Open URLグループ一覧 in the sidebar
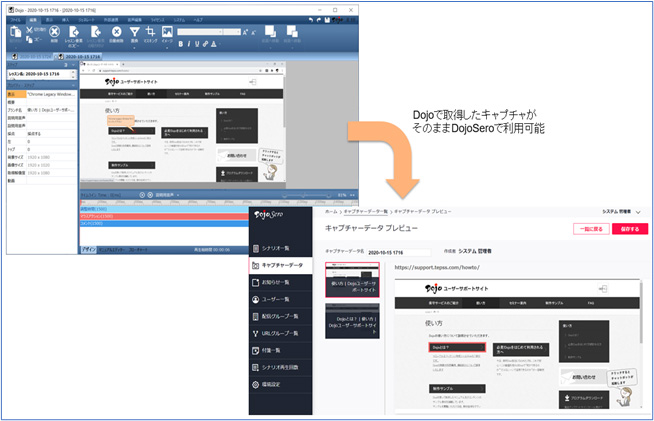Screen dimensions: 654x421 point(281,334)
